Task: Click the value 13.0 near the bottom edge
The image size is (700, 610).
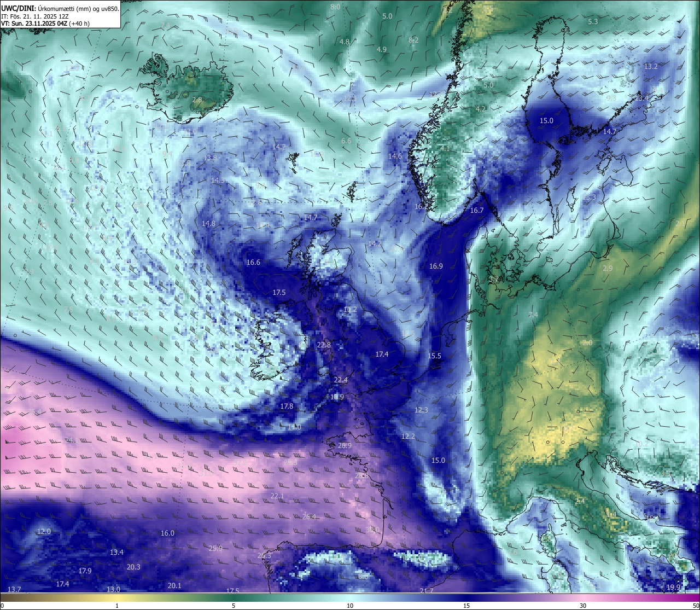Action: tap(113, 590)
